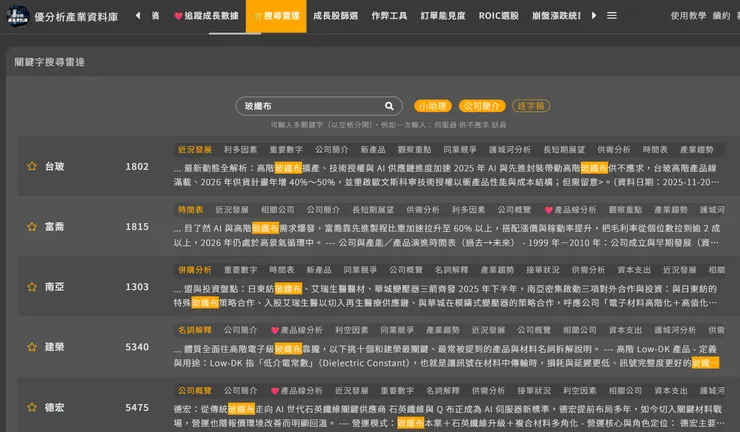Screen dimensions: 740x432
Task: Click stock code 5475
Action: click(x=137, y=407)
